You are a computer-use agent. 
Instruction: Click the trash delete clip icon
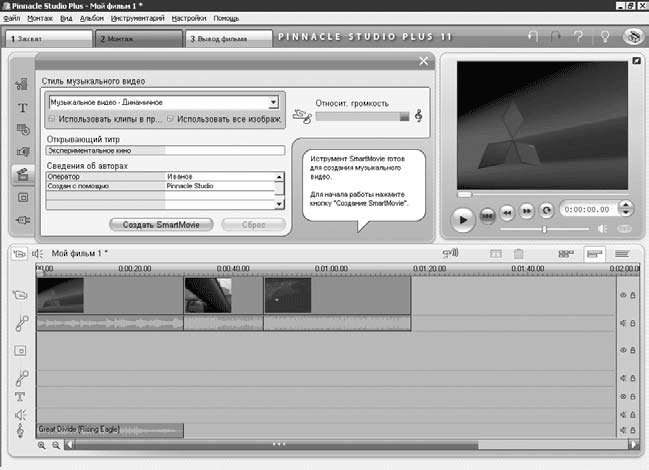pyautogui.click(x=519, y=256)
